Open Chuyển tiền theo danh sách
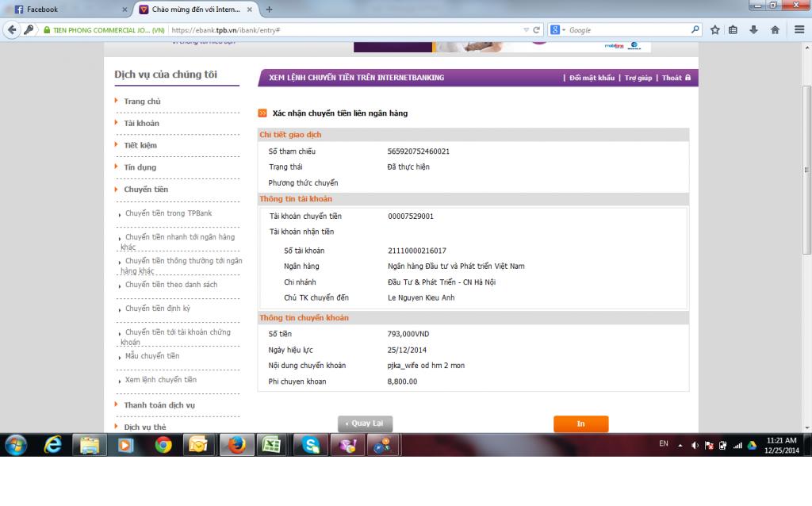Screen dimensions: 812x506 click(x=171, y=285)
